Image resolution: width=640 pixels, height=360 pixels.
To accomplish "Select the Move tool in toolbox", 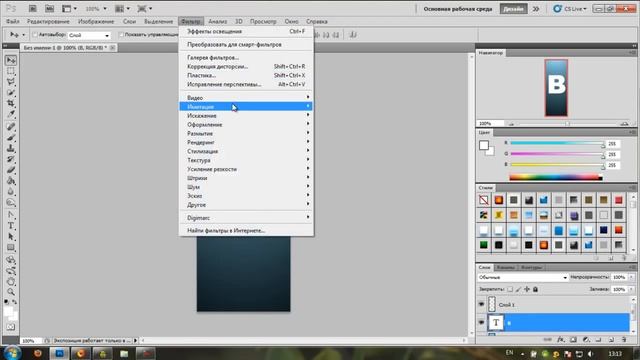I will point(11,60).
